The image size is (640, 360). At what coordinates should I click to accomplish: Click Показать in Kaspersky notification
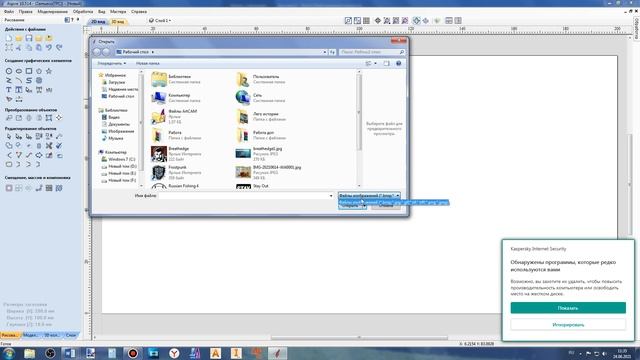pos(568,308)
